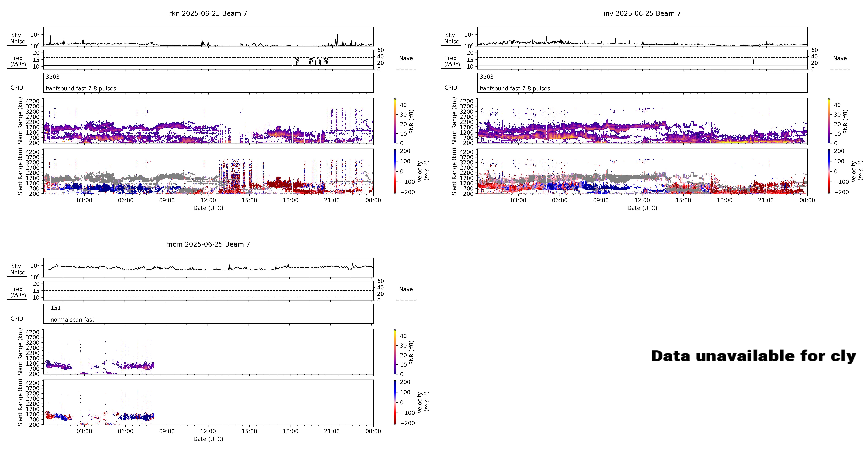Screen dimensions: 868x462
Task: Click the mcm Sky Noise line chart
Action: pos(208,267)
